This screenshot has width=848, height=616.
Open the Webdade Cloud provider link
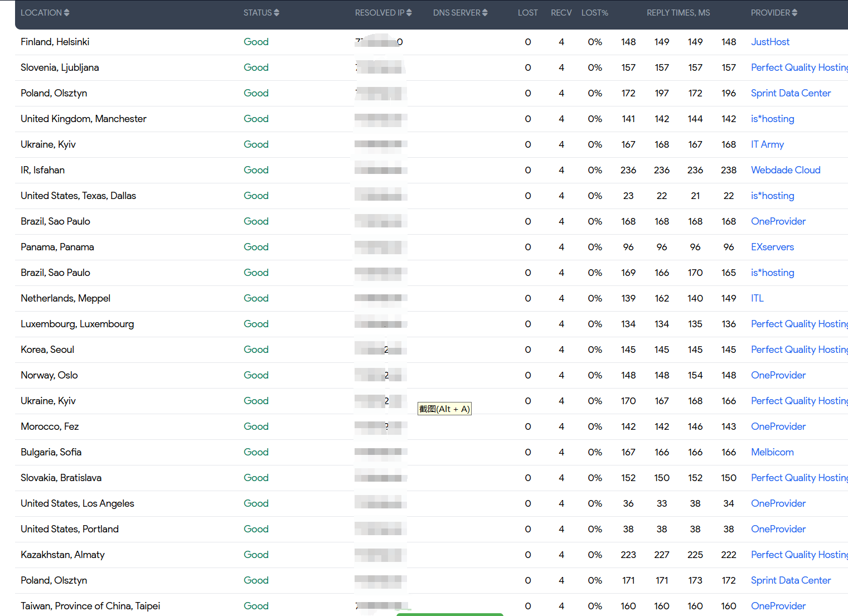pyautogui.click(x=786, y=170)
